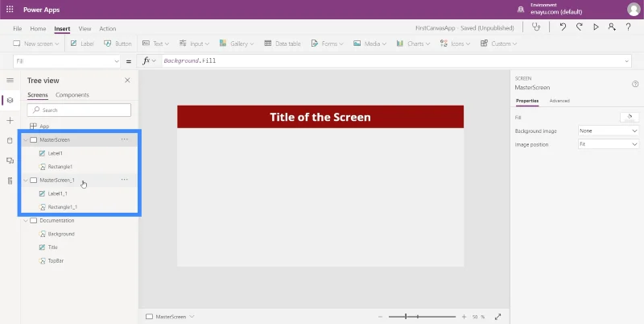This screenshot has width=644, height=324.
Task: Open the user account avatar
Action: (634, 10)
